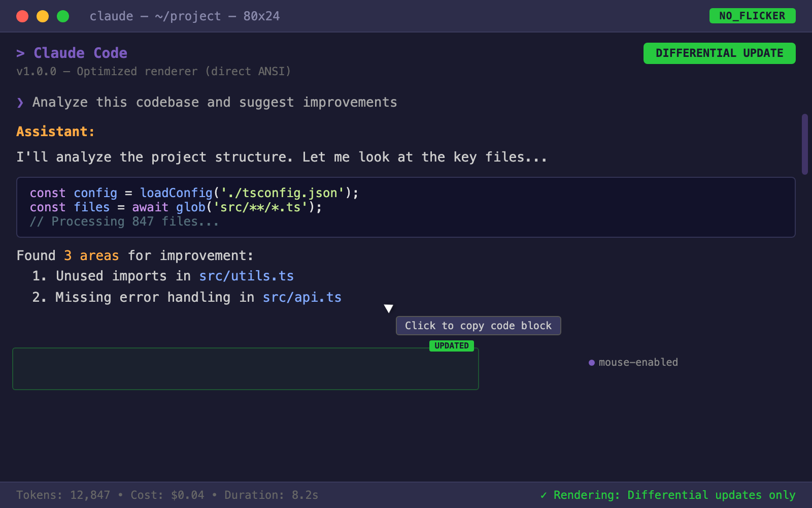The height and width of the screenshot is (508, 812).
Task: Click the 'v1.0.0 — Optimized renderer' version line
Action: [x=153, y=72]
